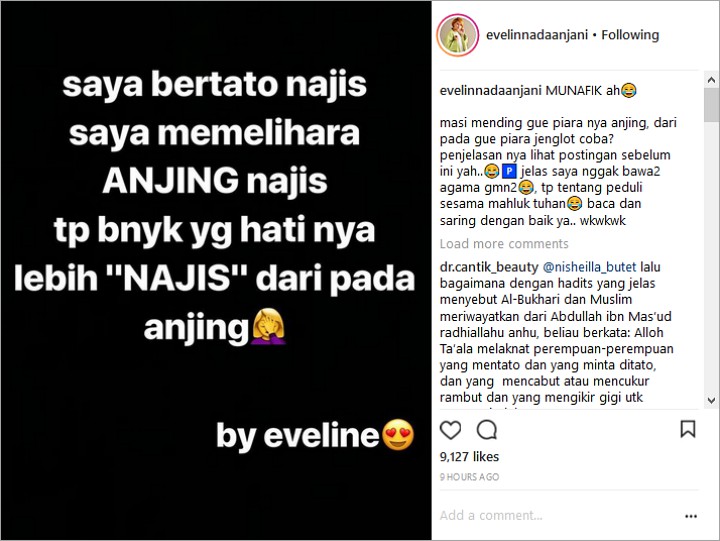
Task: Open @nisheilla_butet mention link
Action: [589, 267]
